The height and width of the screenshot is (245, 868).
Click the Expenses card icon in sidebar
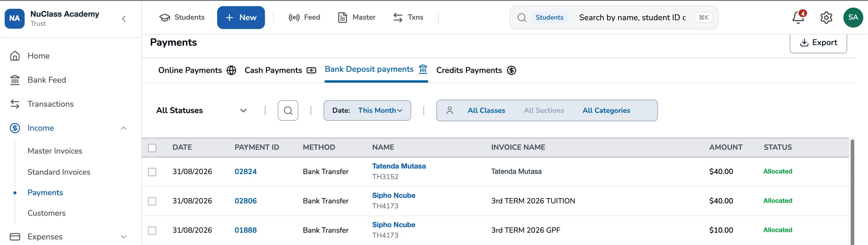[15, 237]
